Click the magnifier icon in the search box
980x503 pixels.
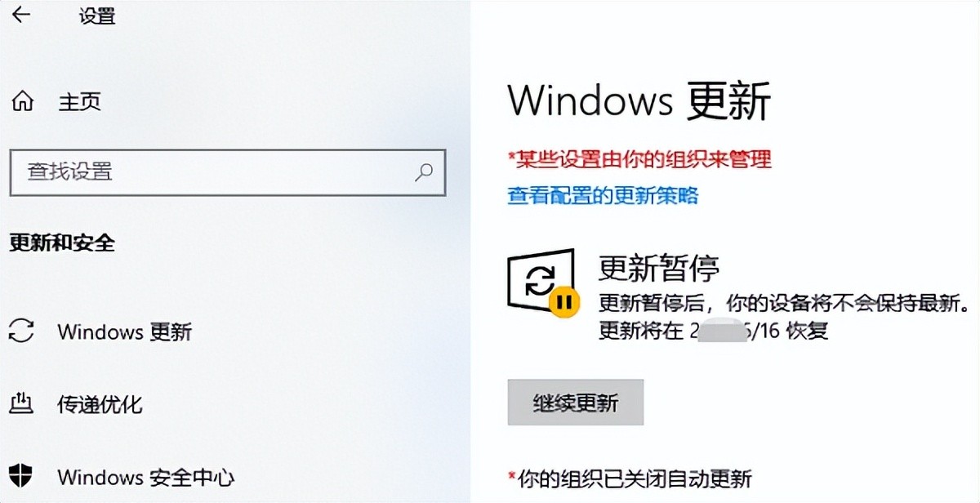423,172
